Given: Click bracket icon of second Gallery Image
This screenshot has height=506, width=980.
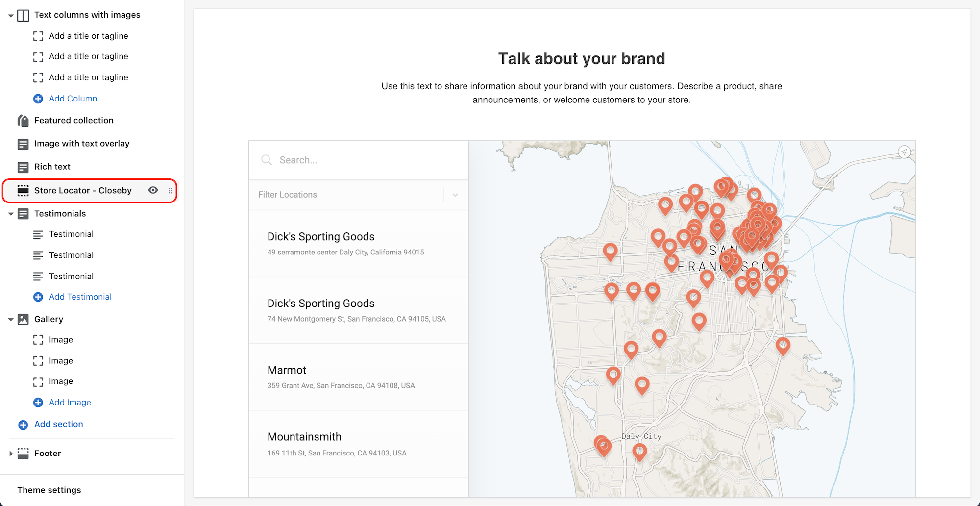Looking at the screenshot, I should 38,361.
